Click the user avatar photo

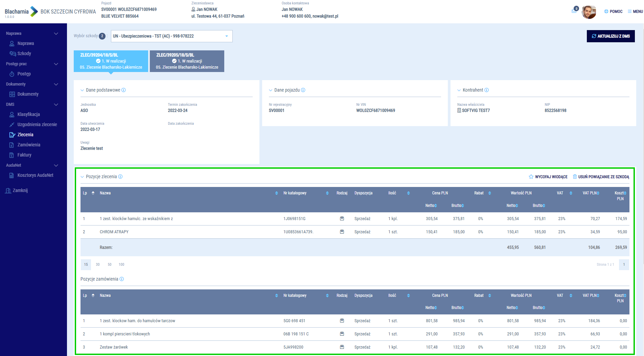589,12
